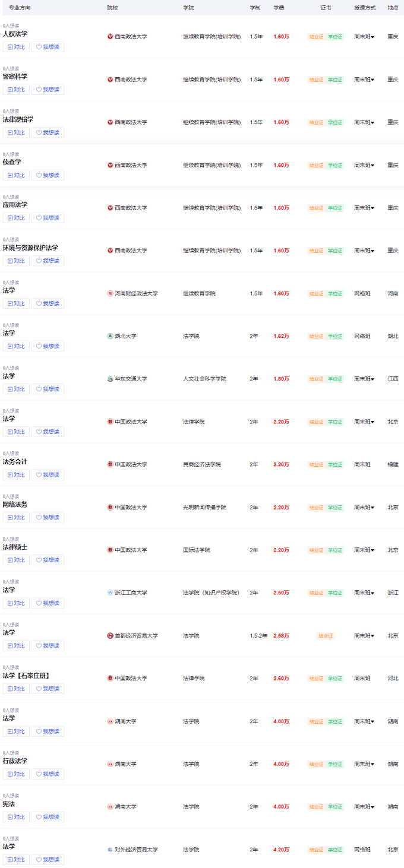Open the 法学【石家庄班】 program title
Viewport: 404px width, 868px height.
(26, 676)
